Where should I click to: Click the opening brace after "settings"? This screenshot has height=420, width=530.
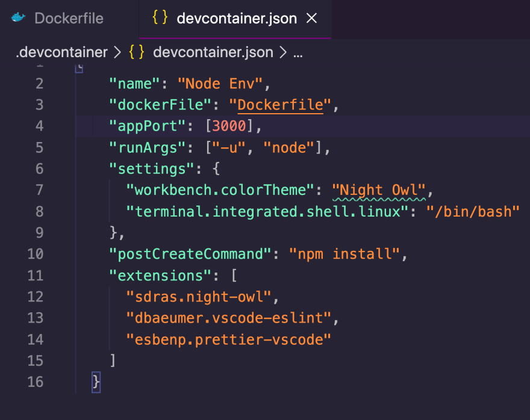point(216,169)
